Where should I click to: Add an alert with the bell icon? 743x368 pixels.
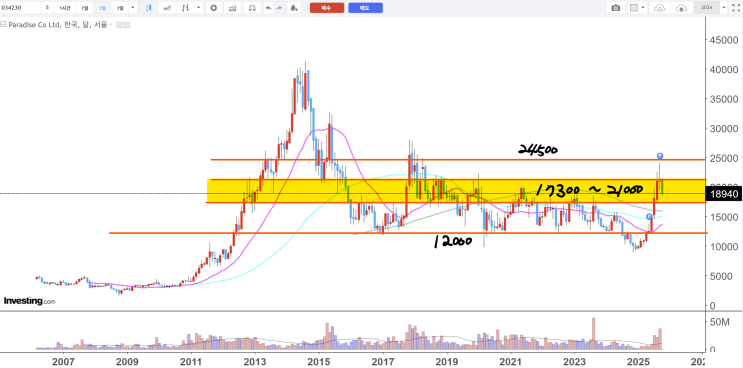(294, 8)
